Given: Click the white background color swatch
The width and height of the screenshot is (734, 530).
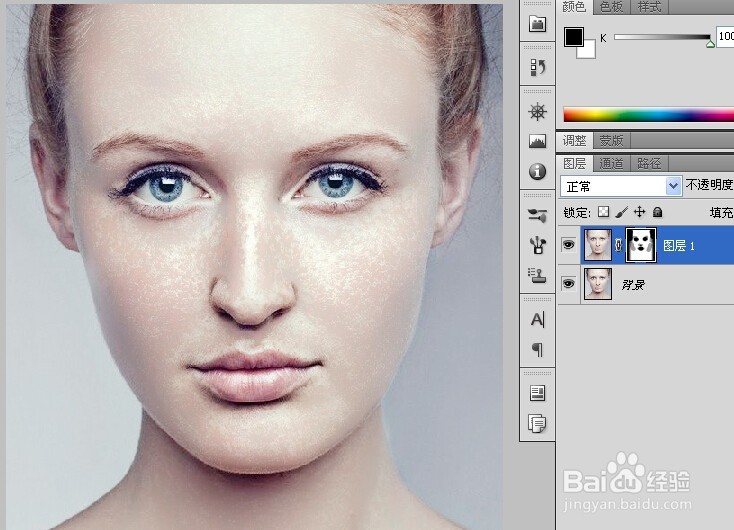Looking at the screenshot, I should (588, 51).
